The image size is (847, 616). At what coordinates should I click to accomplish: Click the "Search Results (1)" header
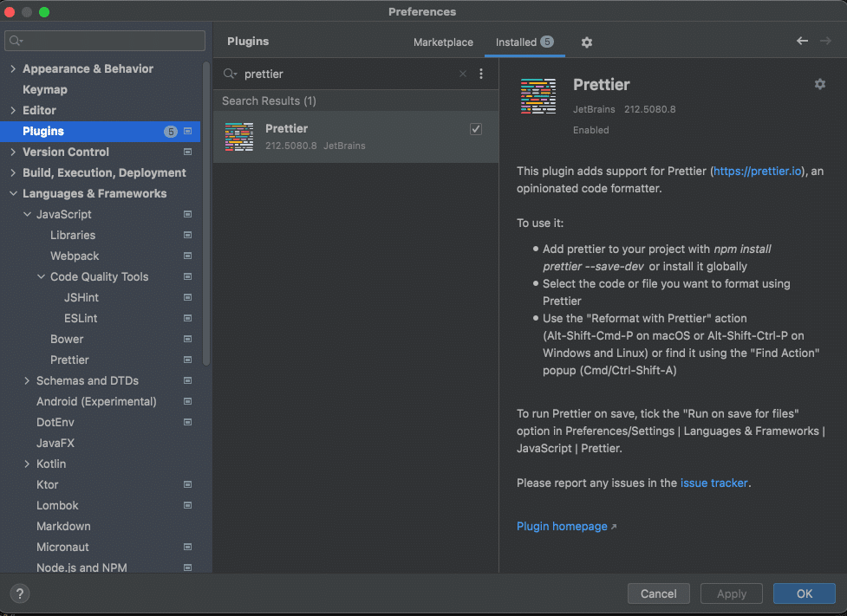coord(269,101)
